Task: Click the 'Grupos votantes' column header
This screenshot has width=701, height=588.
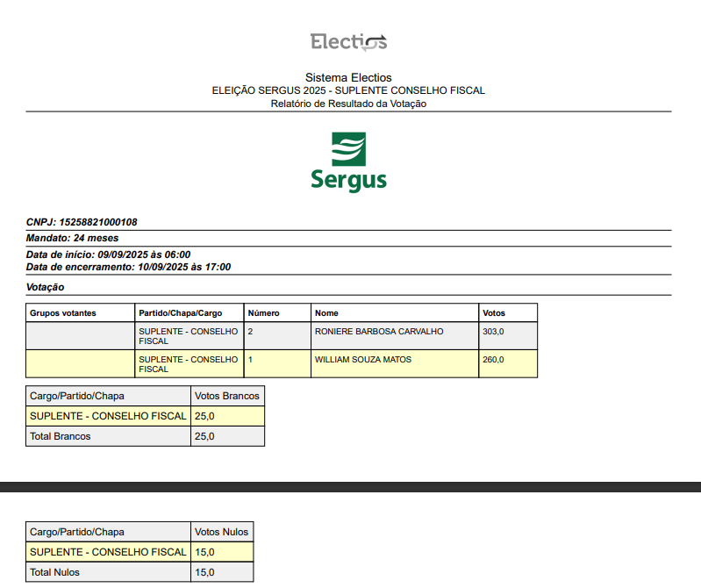Action: pos(81,313)
